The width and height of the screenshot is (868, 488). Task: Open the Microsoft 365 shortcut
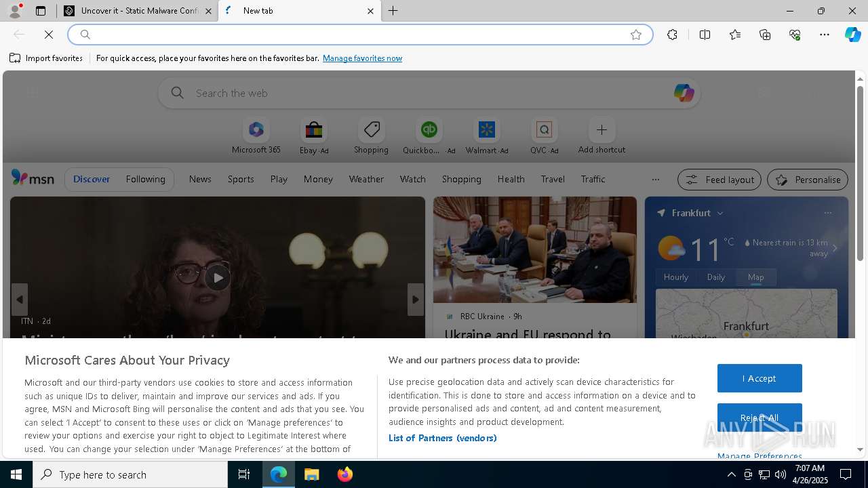pos(256,136)
